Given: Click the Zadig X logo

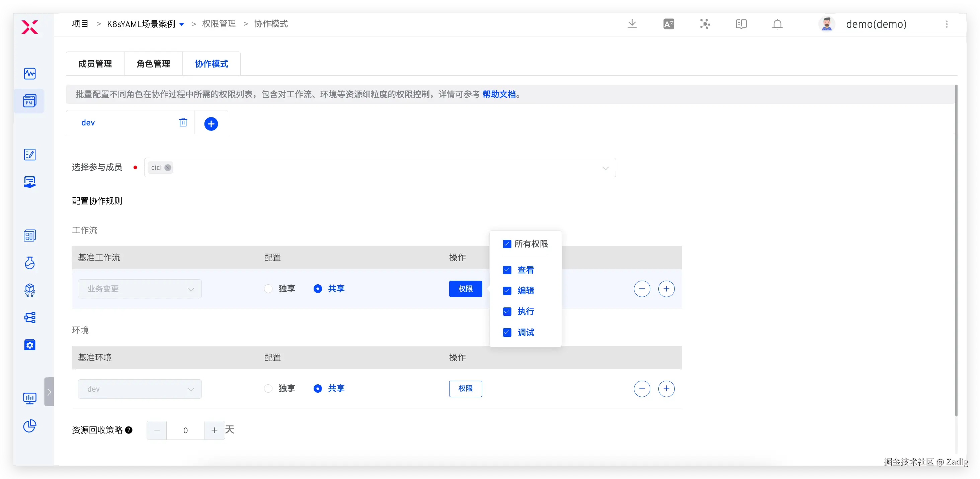Looking at the screenshot, I should [30, 27].
